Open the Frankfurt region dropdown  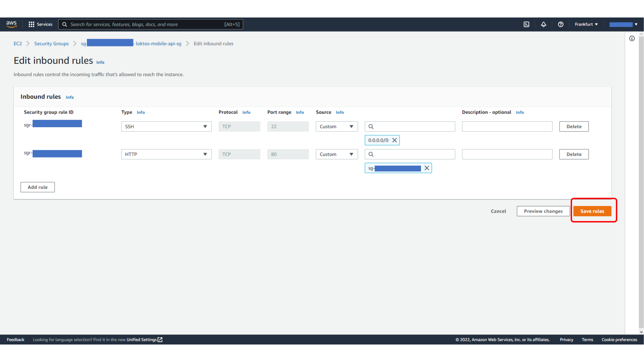tap(586, 24)
